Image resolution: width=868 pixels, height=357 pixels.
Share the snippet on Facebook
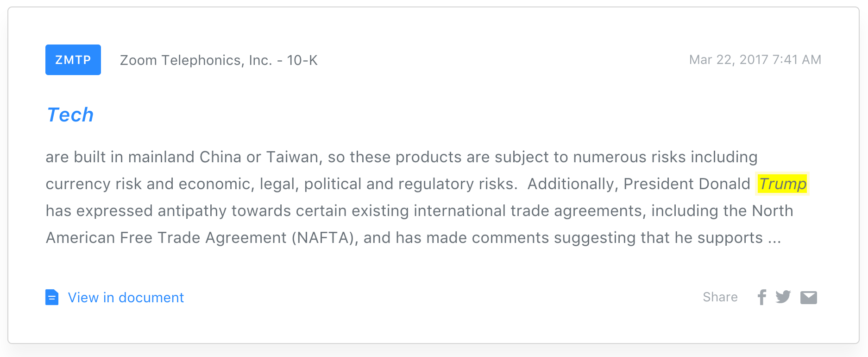coord(761,297)
